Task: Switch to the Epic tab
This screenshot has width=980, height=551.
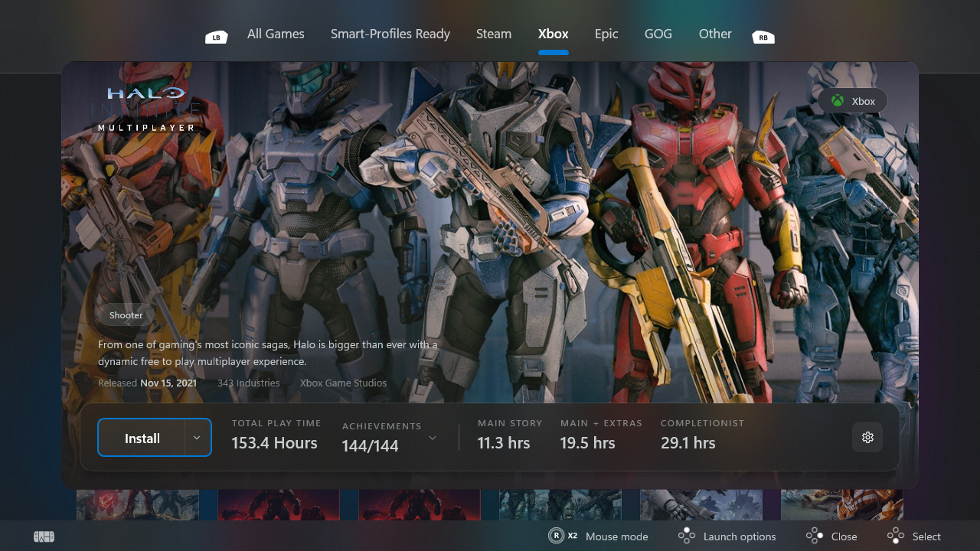Action: (606, 34)
